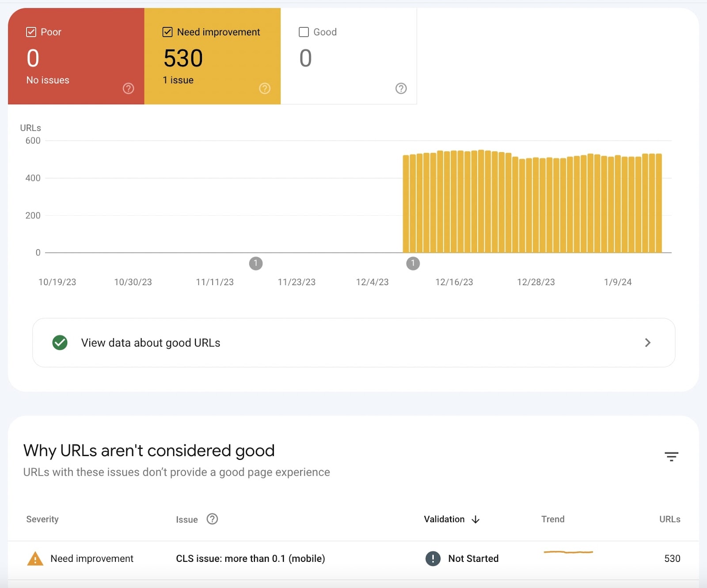
Task: Enable the Good URLs checkbox
Action: coord(303,31)
